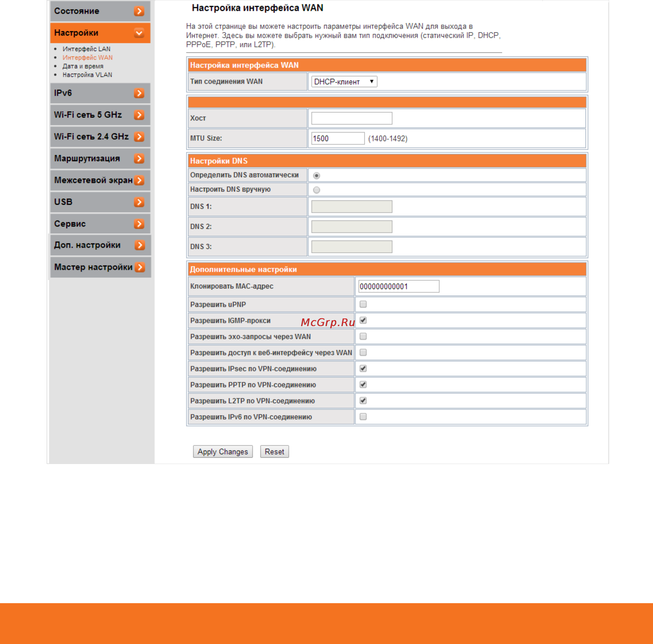This screenshot has height=644, width=653.
Task: Open the Доп. настройки menu section
Action: pos(100,245)
